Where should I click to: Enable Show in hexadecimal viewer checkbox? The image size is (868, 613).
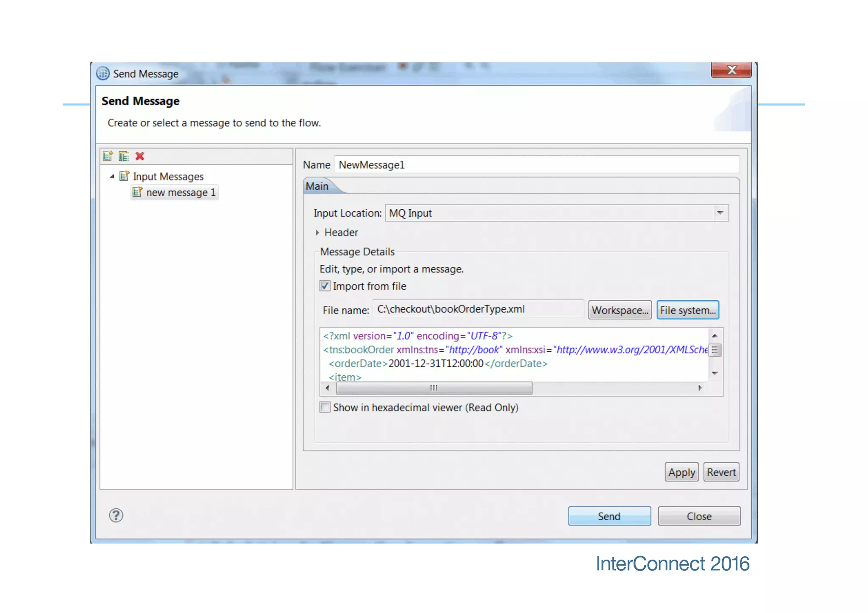[x=325, y=407]
